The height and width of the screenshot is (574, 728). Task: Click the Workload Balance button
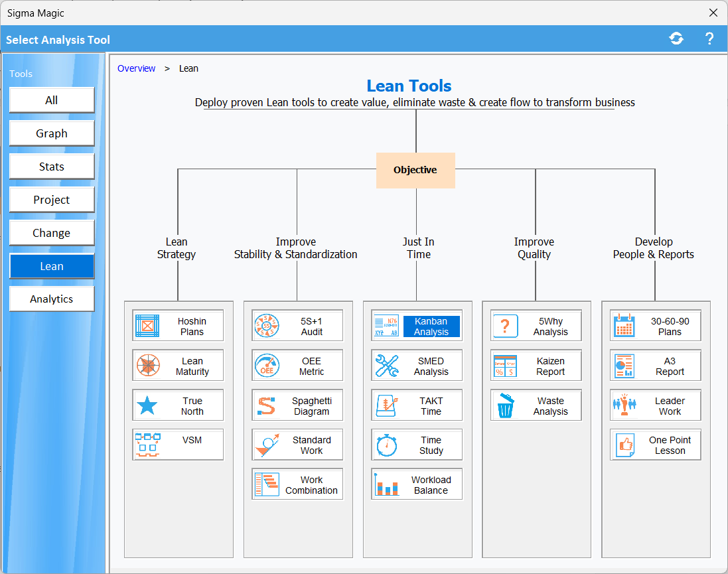(x=431, y=485)
